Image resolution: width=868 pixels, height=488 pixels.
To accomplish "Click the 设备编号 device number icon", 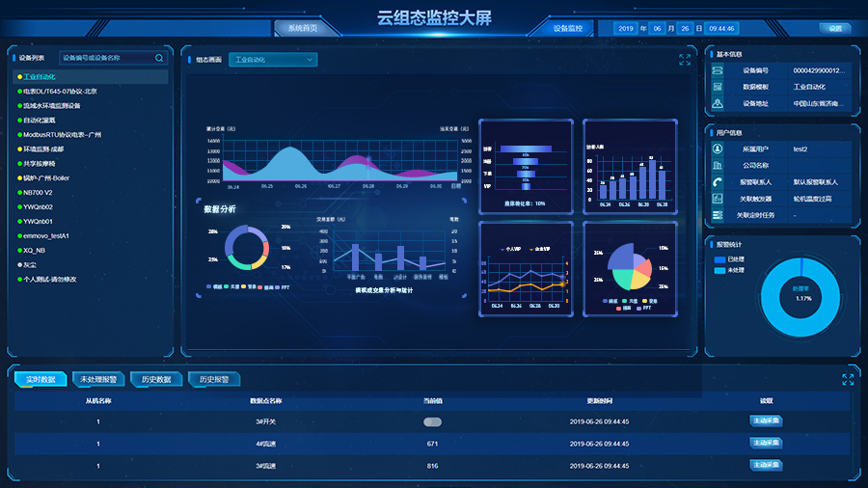I will pos(718,70).
